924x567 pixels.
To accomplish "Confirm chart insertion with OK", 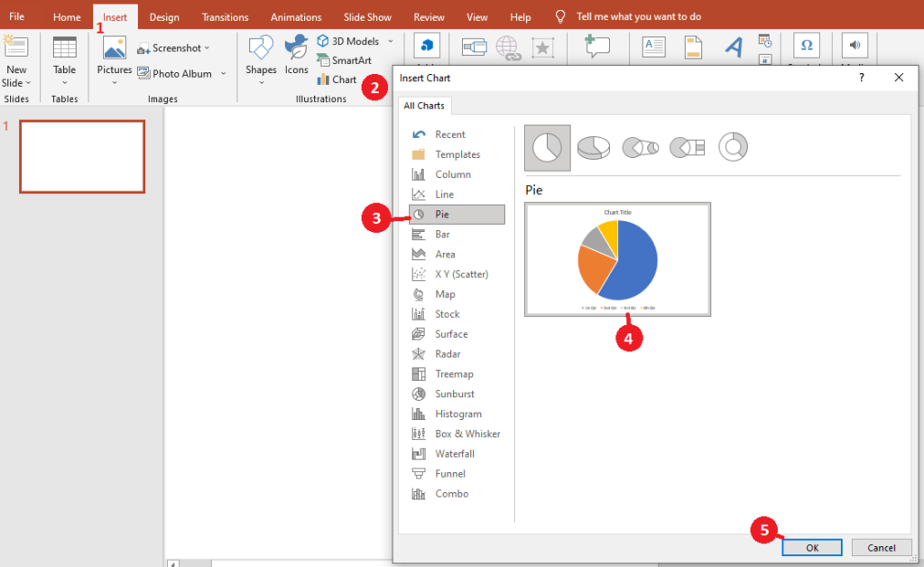I will click(x=811, y=547).
